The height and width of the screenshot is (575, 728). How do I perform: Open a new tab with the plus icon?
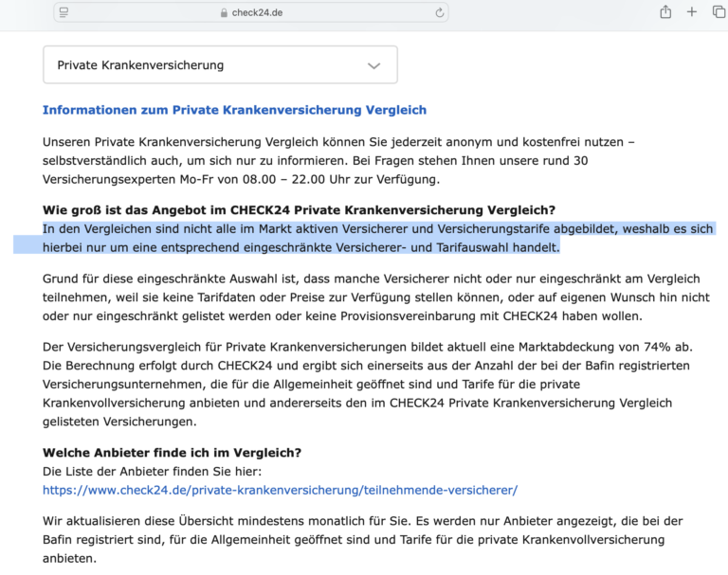tap(692, 12)
